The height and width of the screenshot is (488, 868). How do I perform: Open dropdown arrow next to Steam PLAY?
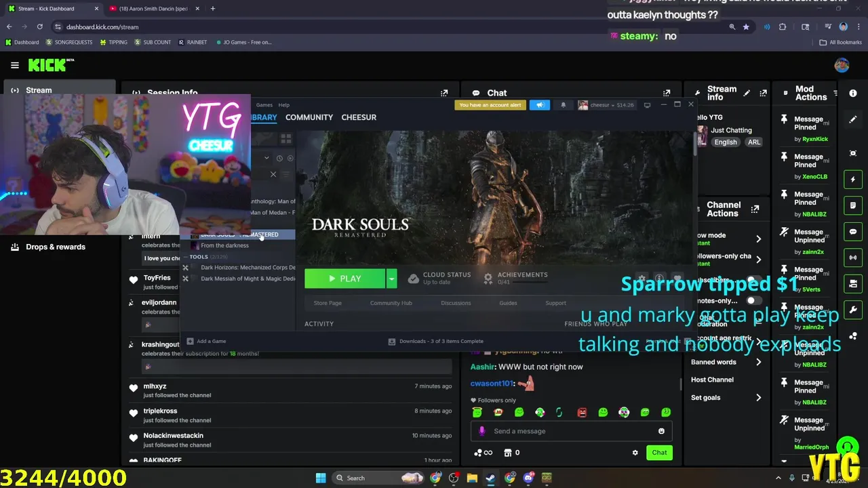pos(391,279)
